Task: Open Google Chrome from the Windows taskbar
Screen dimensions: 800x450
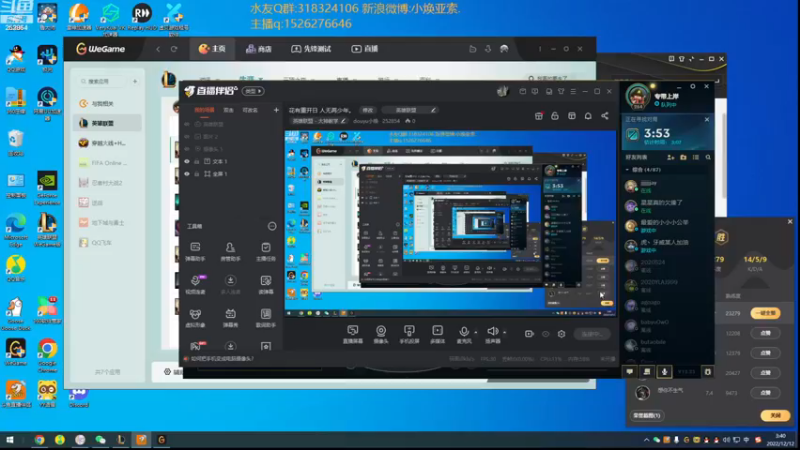Action: tap(39, 440)
